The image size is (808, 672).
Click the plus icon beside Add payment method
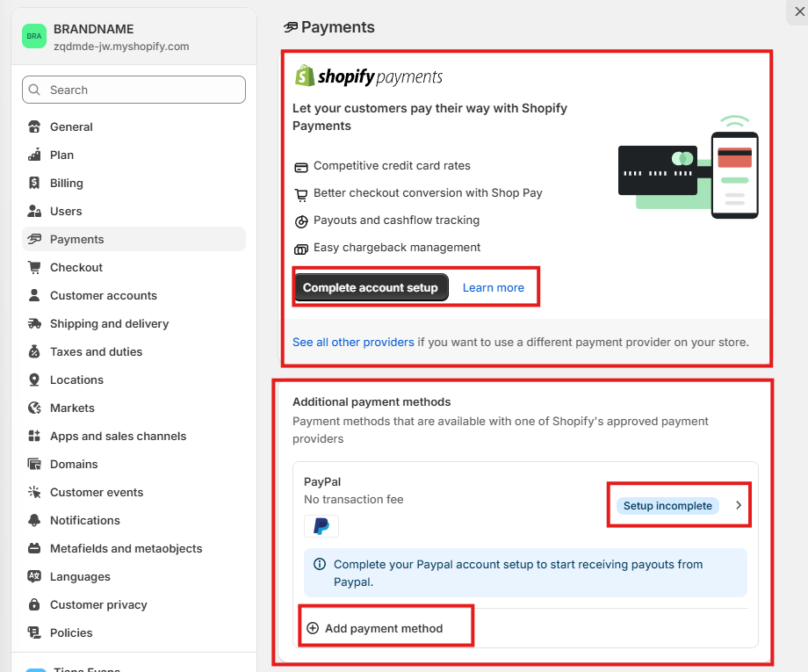pyautogui.click(x=313, y=628)
